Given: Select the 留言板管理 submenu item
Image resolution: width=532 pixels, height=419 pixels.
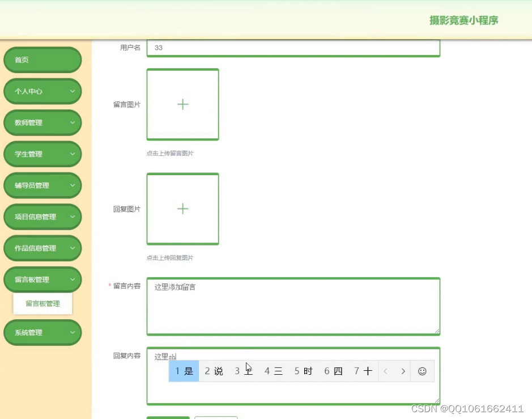Looking at the screenshot, I should 42,303.
